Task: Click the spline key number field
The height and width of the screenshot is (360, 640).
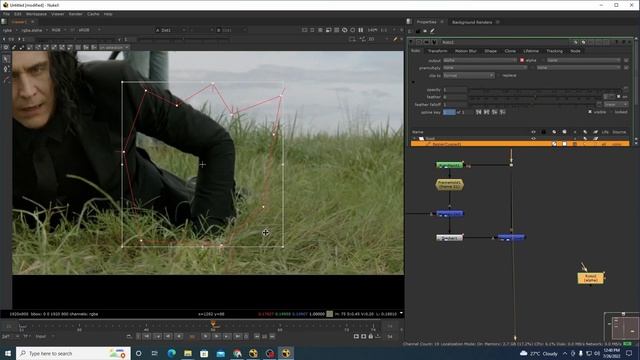Action: [449, 112]
